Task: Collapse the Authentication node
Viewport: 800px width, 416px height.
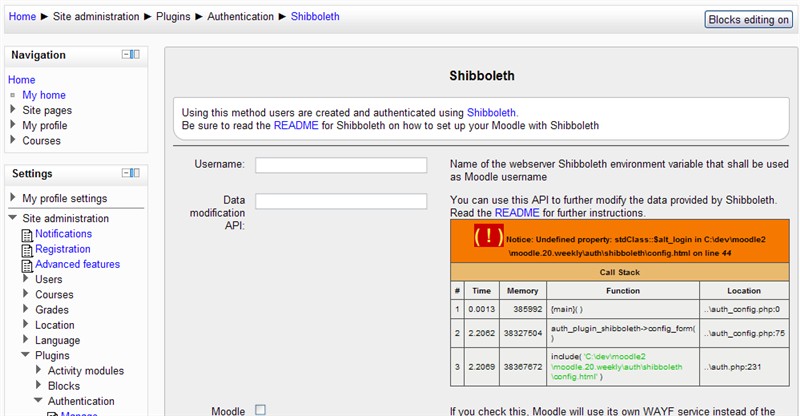Action: click(x=39, y=400)
